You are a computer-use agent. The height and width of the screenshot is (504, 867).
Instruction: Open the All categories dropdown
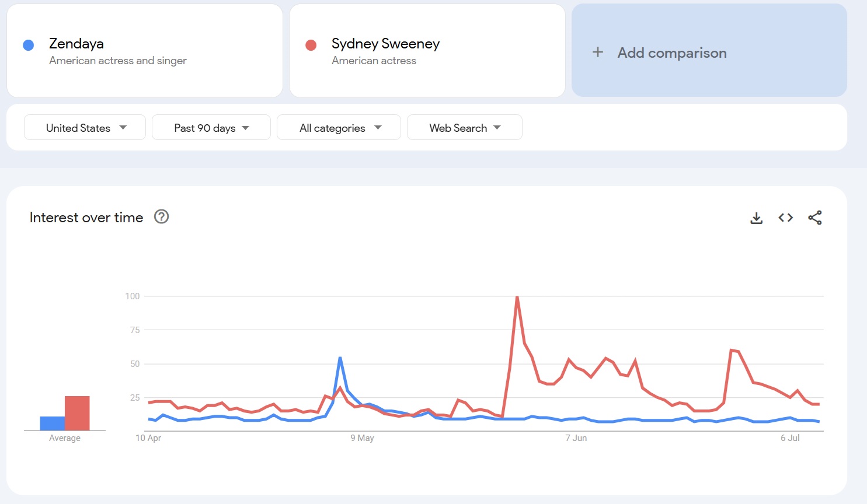339,128
